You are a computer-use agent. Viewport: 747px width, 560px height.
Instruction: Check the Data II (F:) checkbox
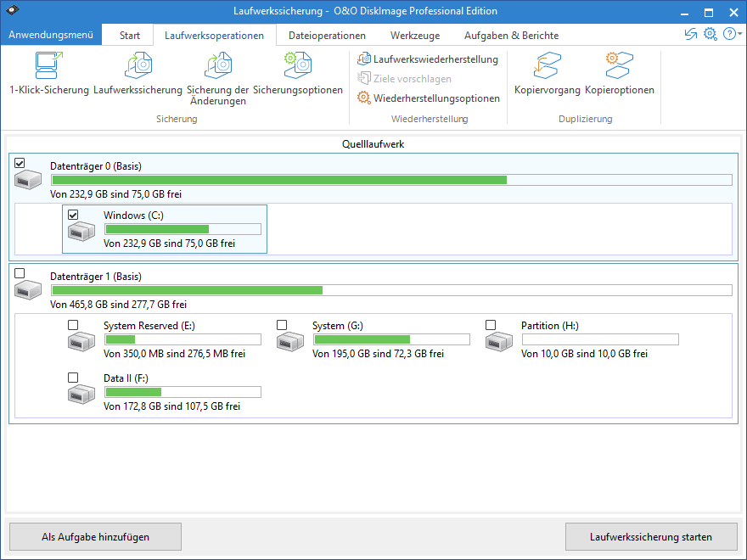(x=73, y=378)
